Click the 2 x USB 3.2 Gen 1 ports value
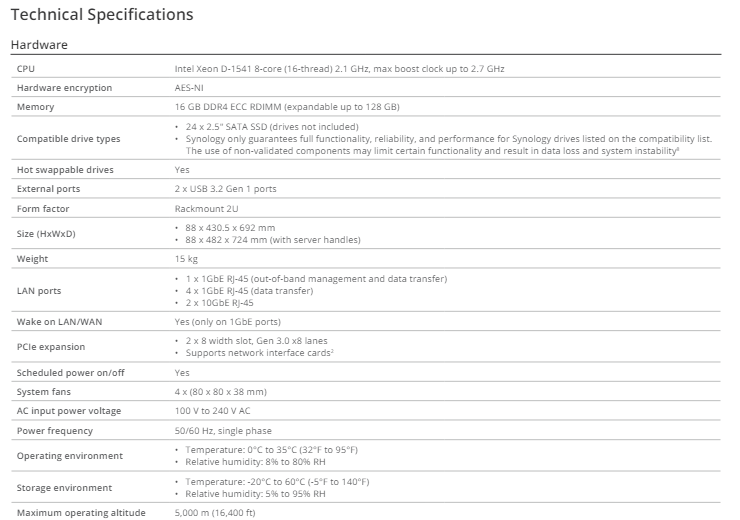 pos(224,188)
